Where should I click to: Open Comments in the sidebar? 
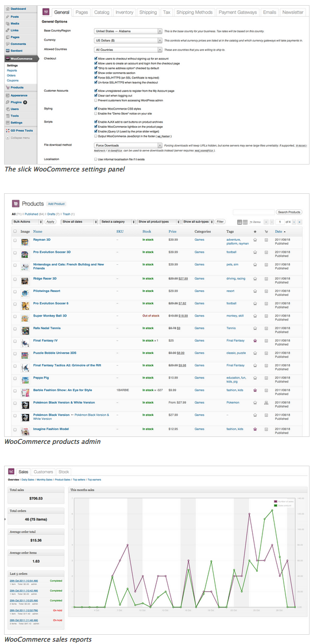[x=18, y=44]
